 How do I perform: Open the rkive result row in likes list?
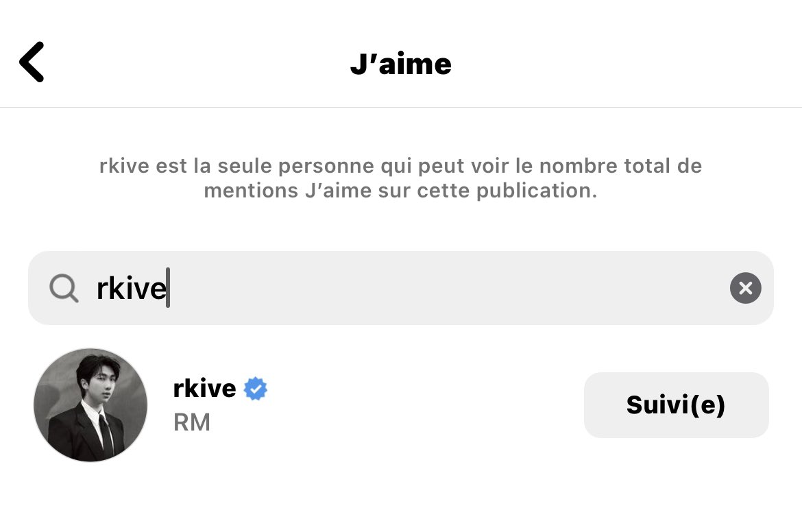tap(400, 404)
